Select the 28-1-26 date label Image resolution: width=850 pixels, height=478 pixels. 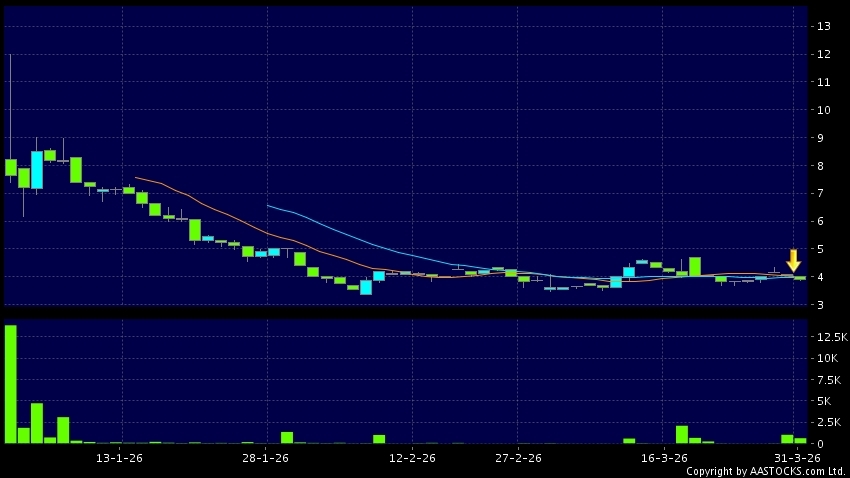(x=265, y=458)
